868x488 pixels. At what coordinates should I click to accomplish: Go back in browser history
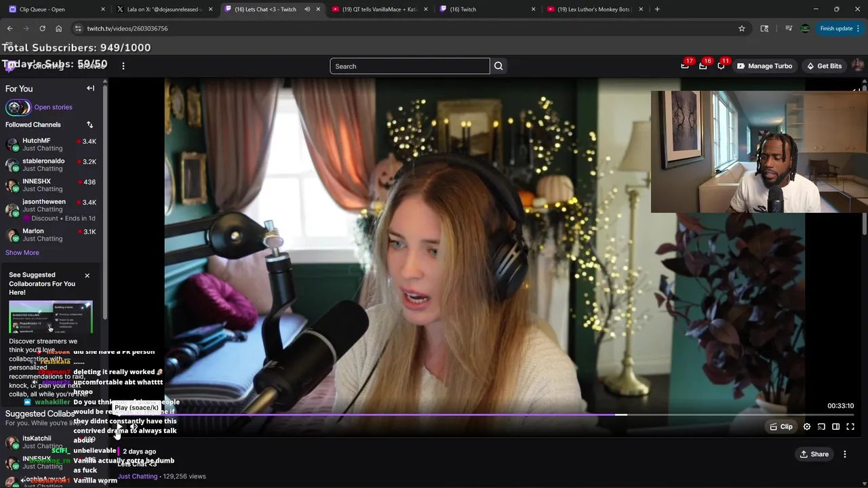point(9,28)
